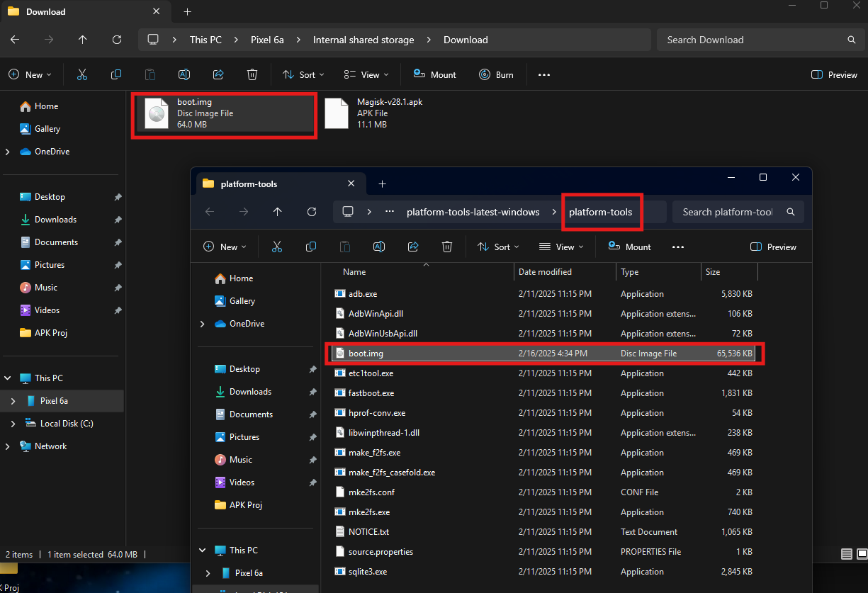The height and width of the screenshot is (593, 868).
Task: Click the Delete trash icon in the platform-tools toolbar
Action: (x=447, y=247)
